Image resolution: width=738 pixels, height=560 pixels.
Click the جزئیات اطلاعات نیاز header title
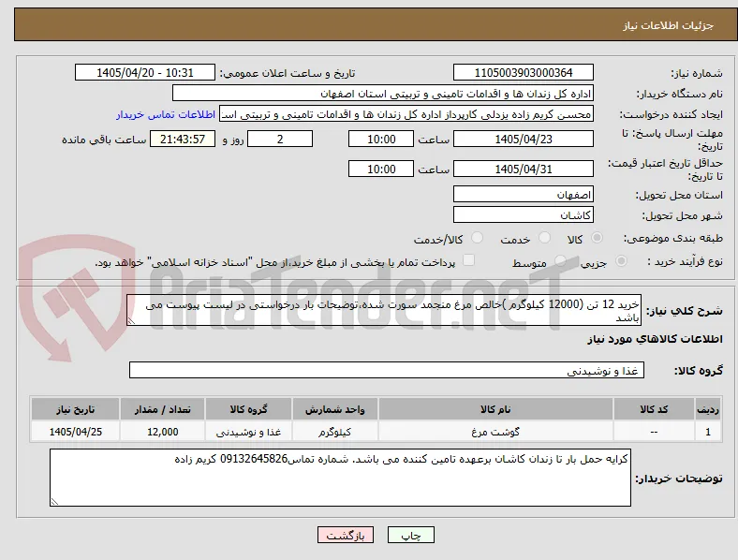669,25
